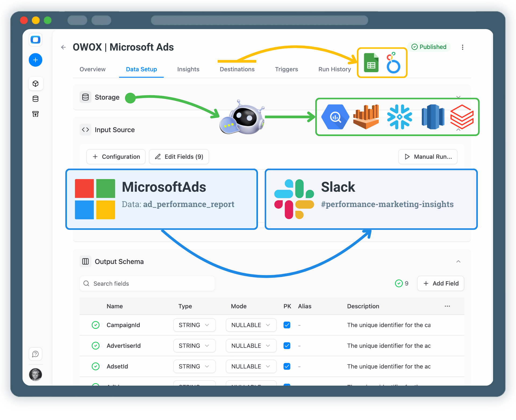Enable the PK checkbox for CampaignId
Screen dimensions: 516x420
(x=287, y=325)
